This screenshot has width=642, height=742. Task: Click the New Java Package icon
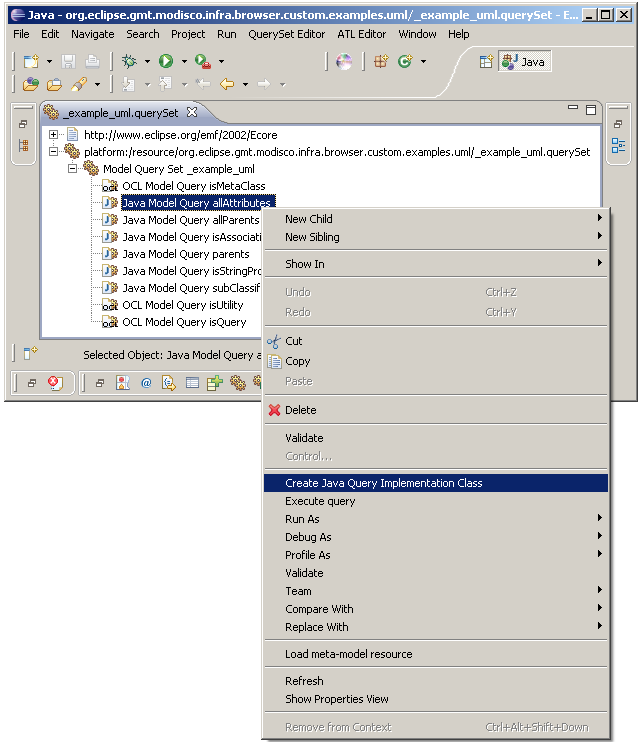click(381, 62)
